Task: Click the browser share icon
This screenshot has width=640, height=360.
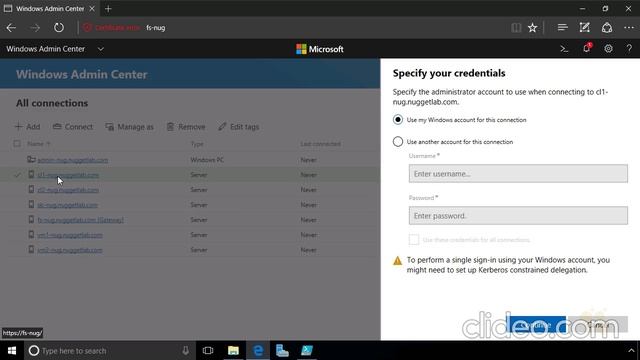Action: coord(607,27)
